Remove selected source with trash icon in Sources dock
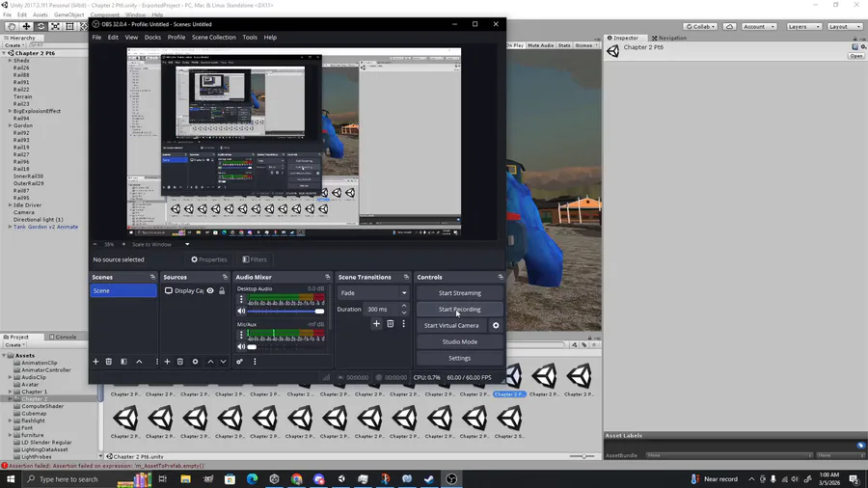Image resolution: width=868 pixels, height=488 pixels. (180, 362)
